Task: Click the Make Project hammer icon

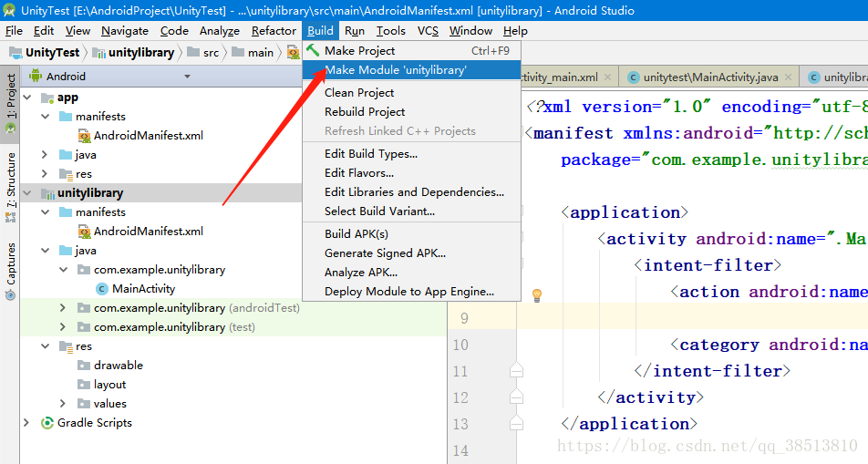Action: [x=313, y=50]
